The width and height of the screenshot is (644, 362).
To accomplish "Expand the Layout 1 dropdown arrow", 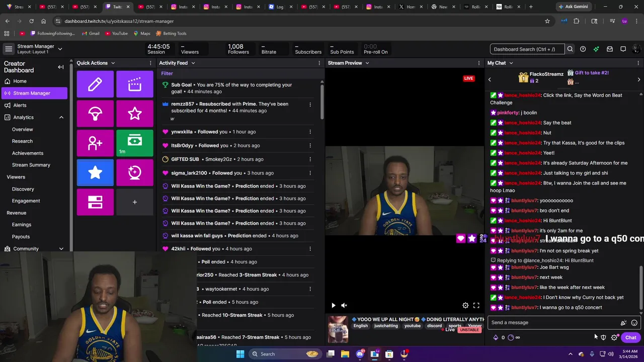I will tap(60, 49).
